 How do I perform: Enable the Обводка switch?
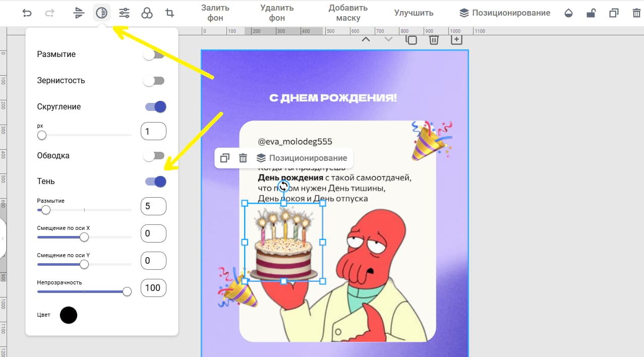click(153, 156)
